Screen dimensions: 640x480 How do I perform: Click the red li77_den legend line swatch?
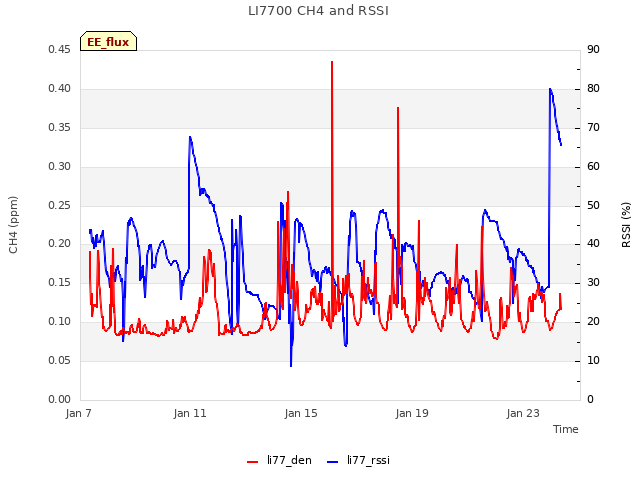(253, 462)
